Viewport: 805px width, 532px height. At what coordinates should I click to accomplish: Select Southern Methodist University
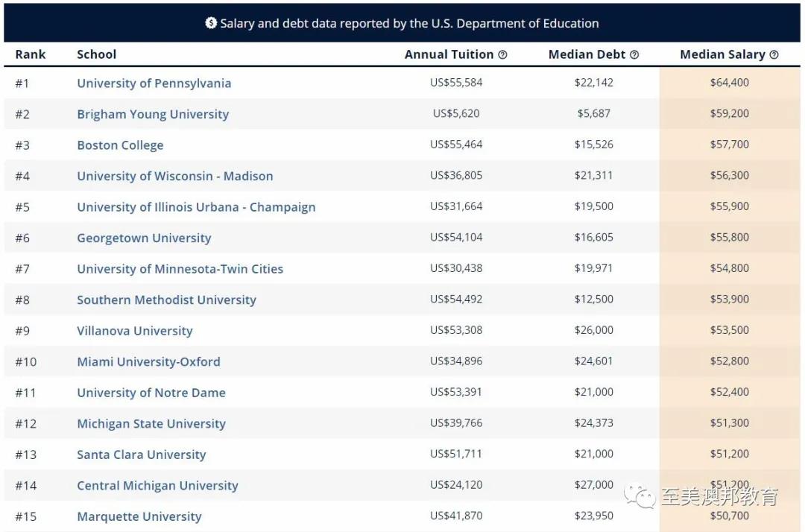point(166,300)
